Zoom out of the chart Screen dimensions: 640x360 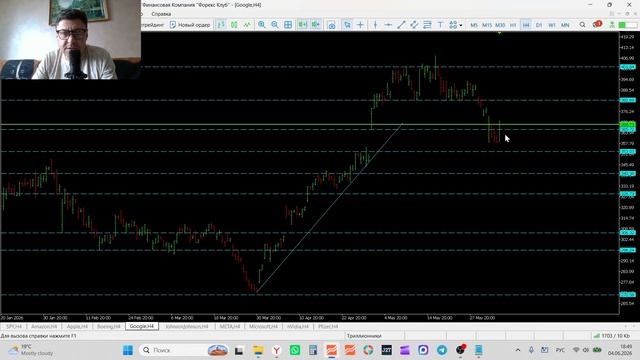click(x=275, y=25)
